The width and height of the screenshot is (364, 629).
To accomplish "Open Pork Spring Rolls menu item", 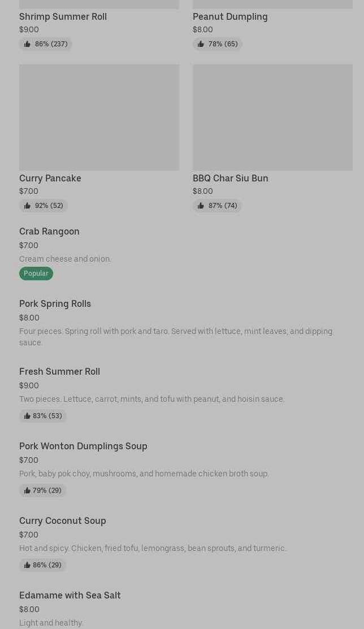I will click(55, 304).
